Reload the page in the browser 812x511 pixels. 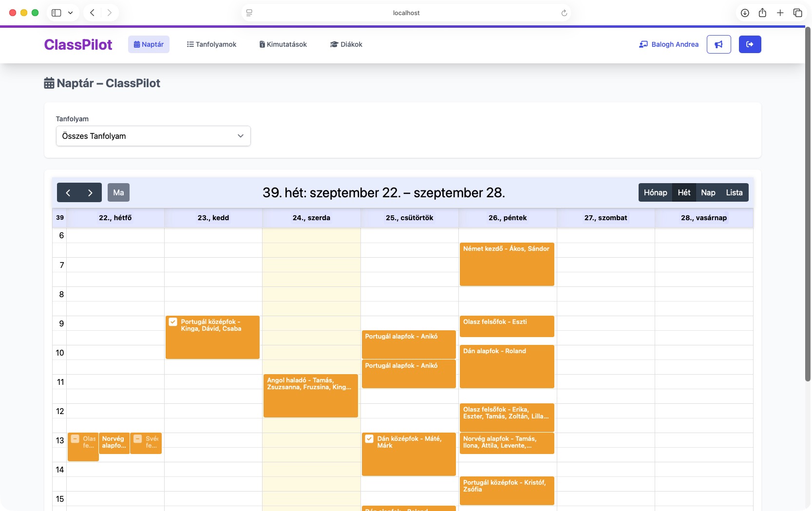[x=564, y=13]
